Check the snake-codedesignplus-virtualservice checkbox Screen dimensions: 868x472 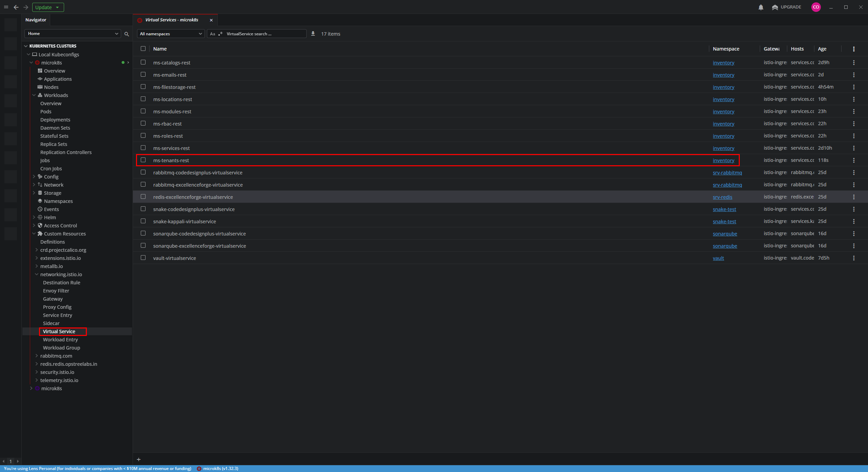(x=143, y=209)
